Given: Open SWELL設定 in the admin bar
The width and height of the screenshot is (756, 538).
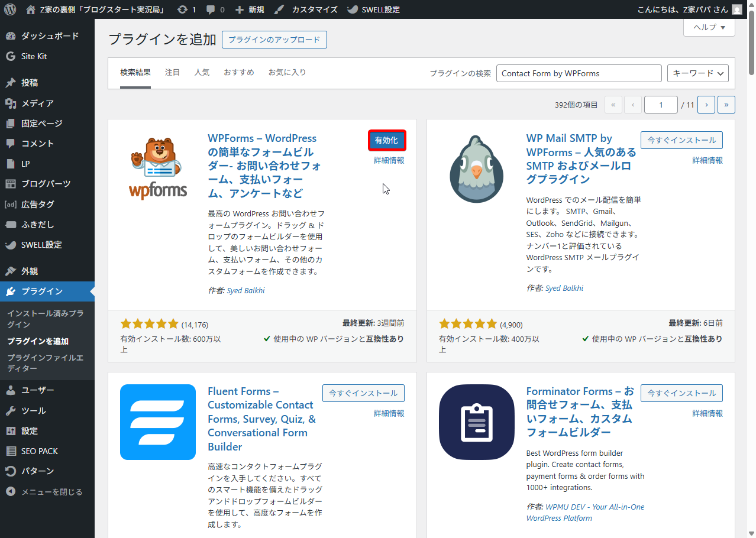Looking at the screenshot, I should point(373,9).
